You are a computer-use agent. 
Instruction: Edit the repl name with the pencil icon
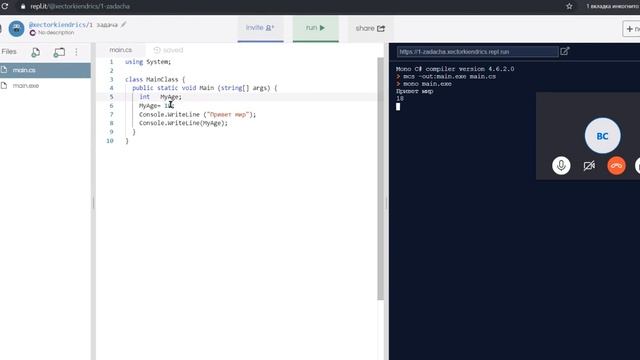[x=124, y=25]
